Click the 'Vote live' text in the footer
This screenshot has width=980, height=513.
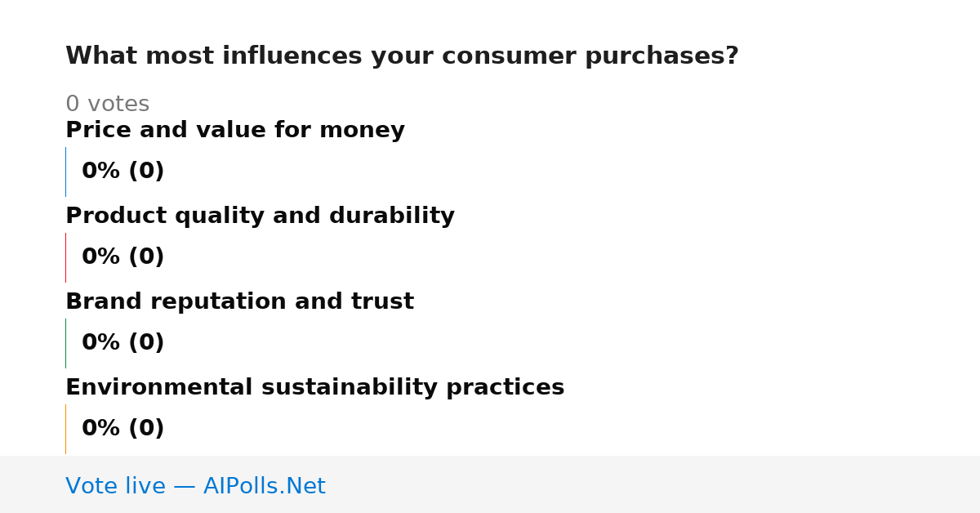click(115, 487)
